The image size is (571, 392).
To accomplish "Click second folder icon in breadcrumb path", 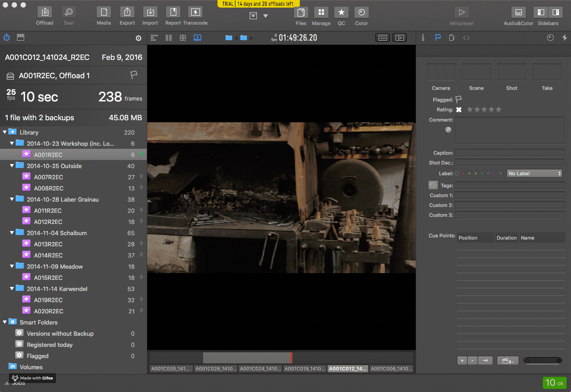I will [244, 38].
